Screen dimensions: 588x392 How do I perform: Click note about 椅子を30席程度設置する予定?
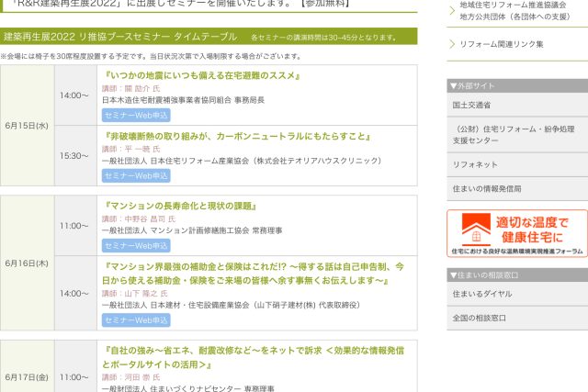pyautogui.click(x=151, y=56)
